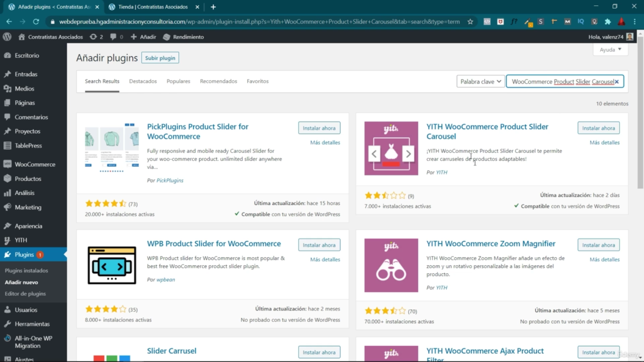Go back with the browser back arrow
The width and height of the screenshot is (644, 362).
pyautogui.click(x=9, y=22)
